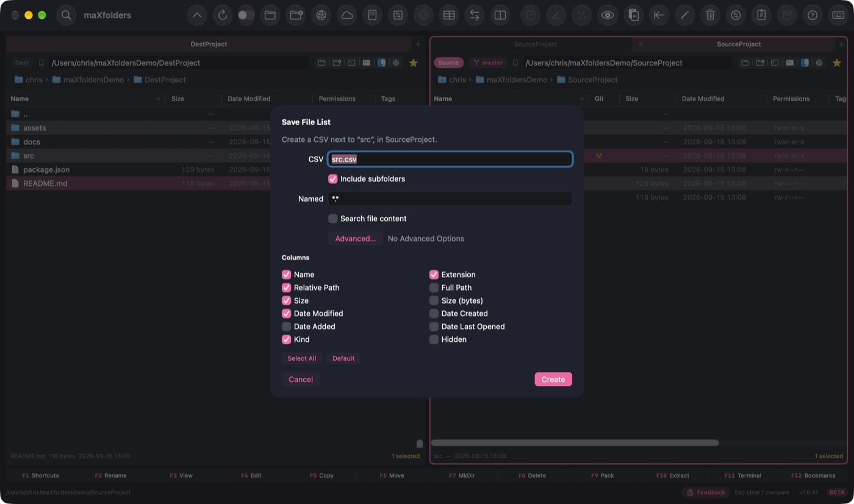Click into the Named pattern input field

click(x=450, y=199)
